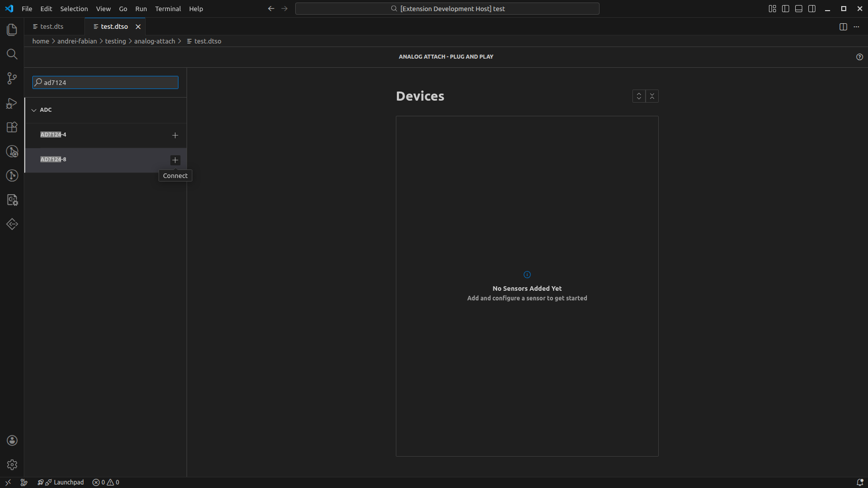The height and width of the screenshot is (488, 868).
Task: Switch to the test.dts tab
Action: (x=52, y=26)
